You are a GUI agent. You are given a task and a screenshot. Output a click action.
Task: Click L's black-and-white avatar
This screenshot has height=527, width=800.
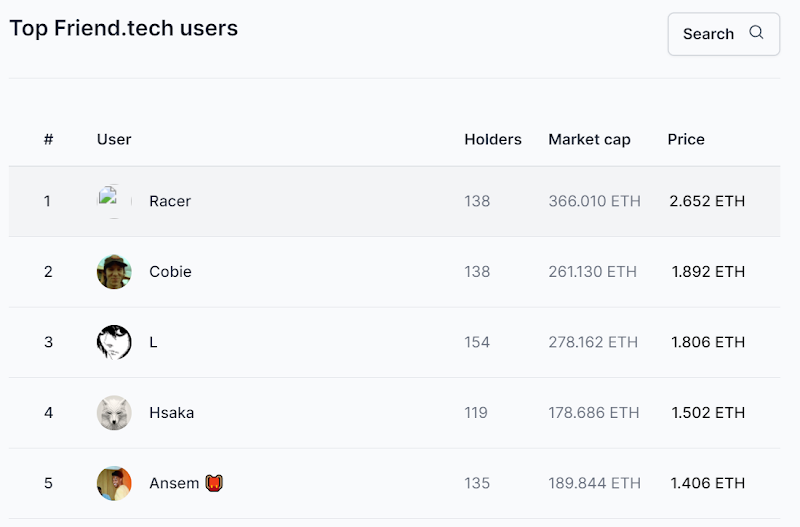(x=114, y=342)
